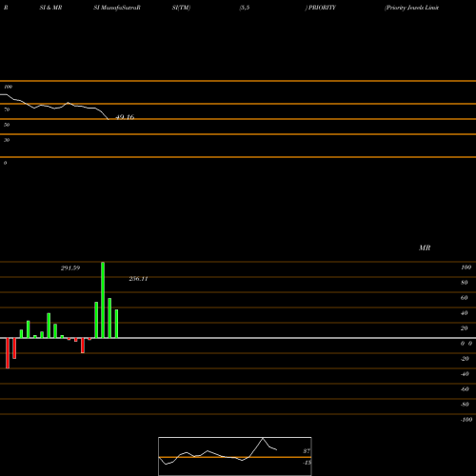
Task: Click the Priority Jewels Limit header text
Action: tap(411, 8)
